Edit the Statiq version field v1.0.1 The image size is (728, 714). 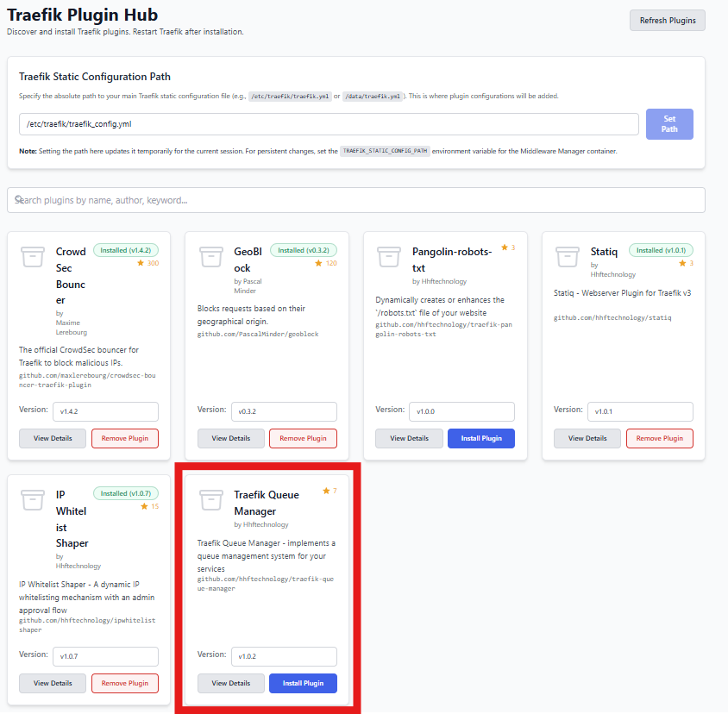[x=640, y=412]
